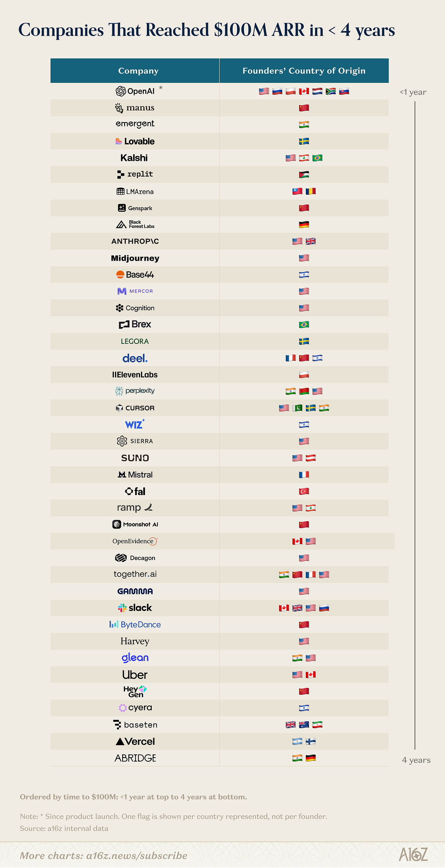Click the Anthropic company name
This screenshot has width=445, height=868.
[135, 241]
